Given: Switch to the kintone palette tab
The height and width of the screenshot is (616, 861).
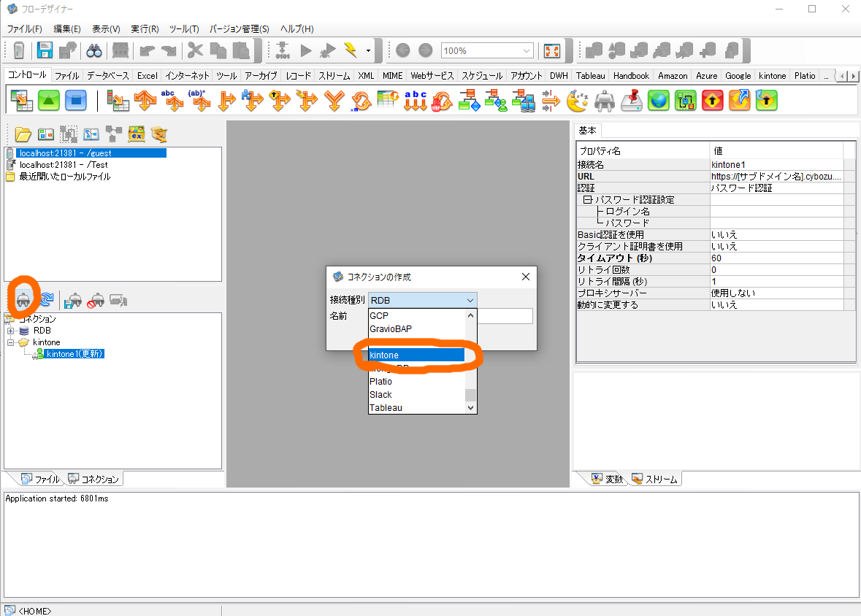Looking at the screenshot, I should pos(772,76).
